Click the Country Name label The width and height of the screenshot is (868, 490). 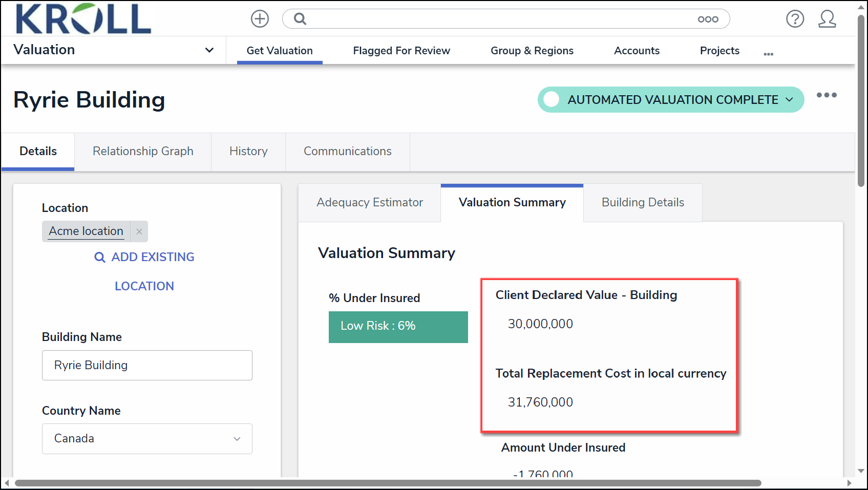81,411
